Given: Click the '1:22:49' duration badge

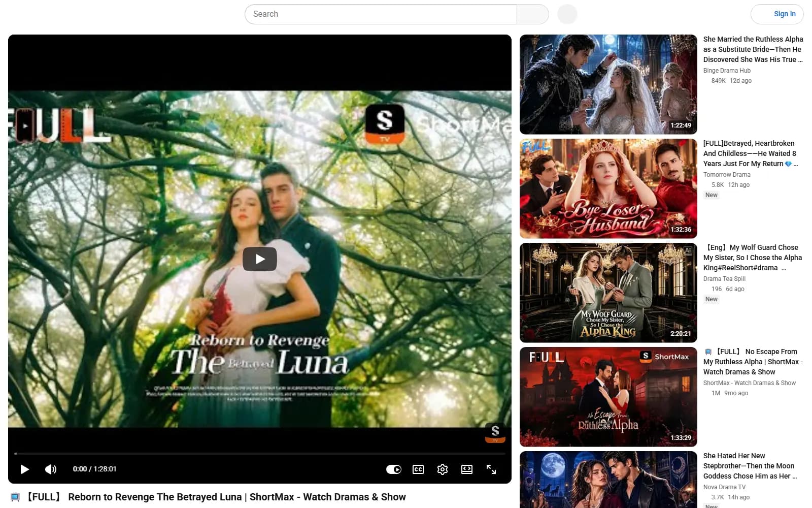Looking at the screenshot, I should 681,125.
